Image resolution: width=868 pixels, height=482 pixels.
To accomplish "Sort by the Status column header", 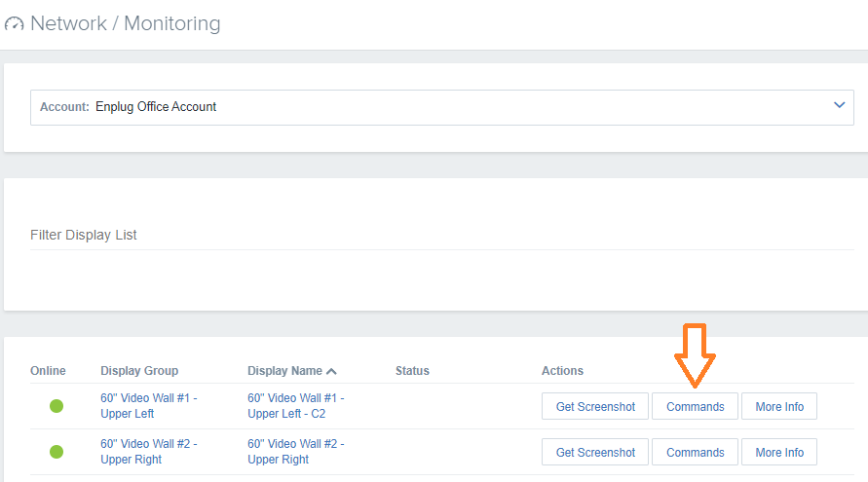I will tap(412, 371).
